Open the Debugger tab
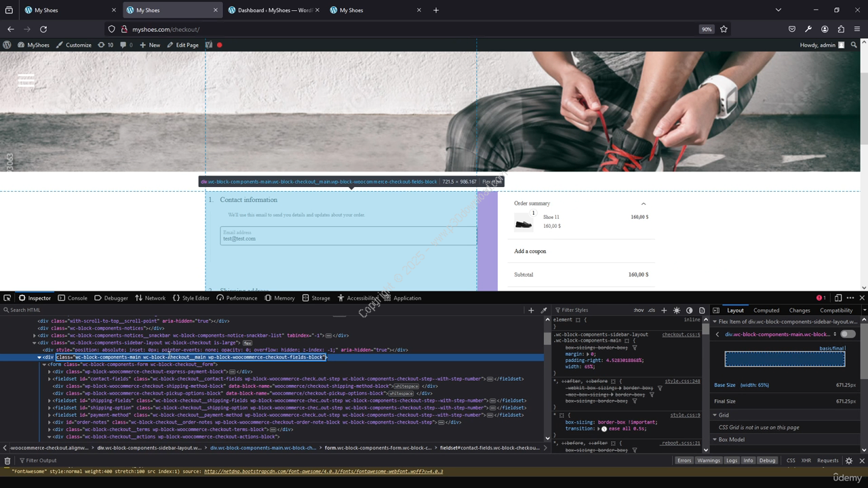868x488 pixels. [111, 298]
